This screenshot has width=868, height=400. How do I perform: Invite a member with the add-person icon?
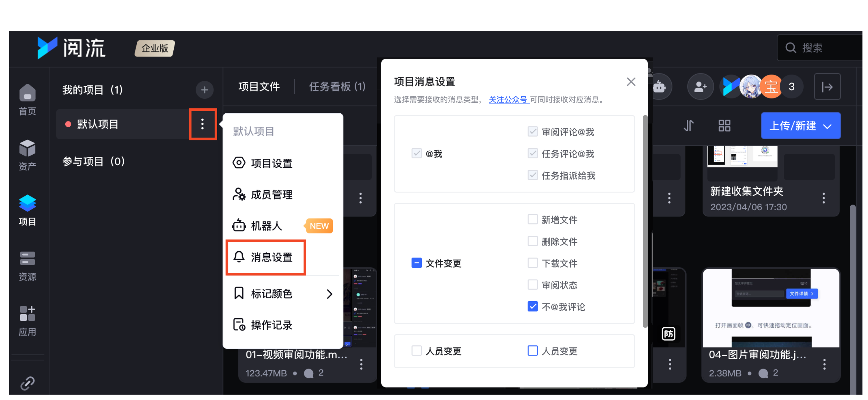[x=700, y=87]
